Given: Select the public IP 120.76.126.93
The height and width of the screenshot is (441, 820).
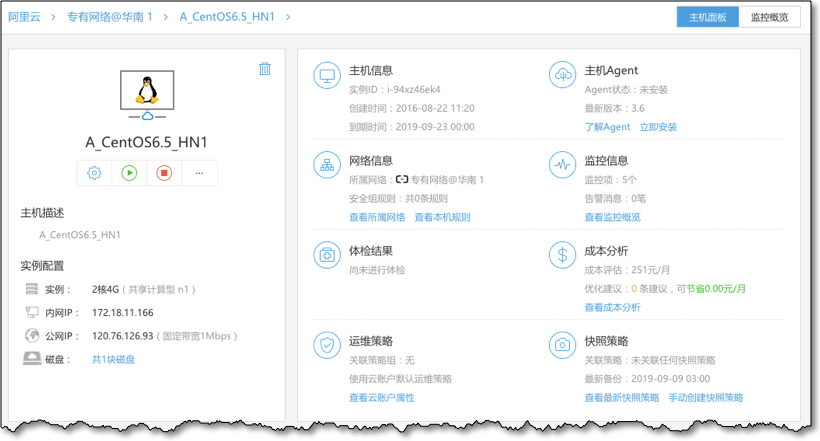Looking at the screenshot, I should point(123,336).
